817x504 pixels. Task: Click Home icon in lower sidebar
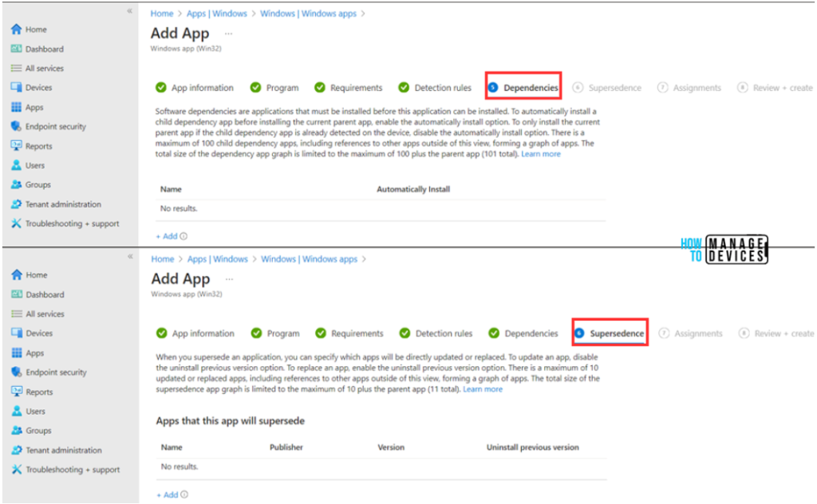[x=17, y=275]
